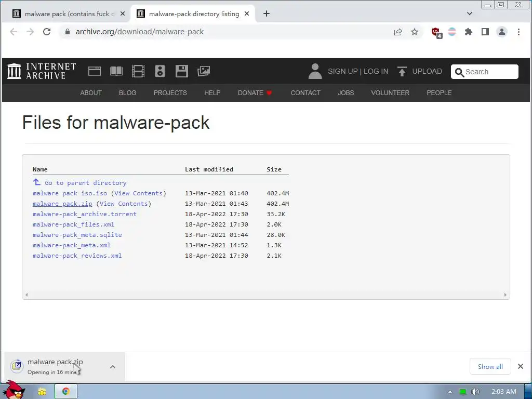Click the Internet Archive logo
This screenshot has width=532, height=399.
coord(42,71)
